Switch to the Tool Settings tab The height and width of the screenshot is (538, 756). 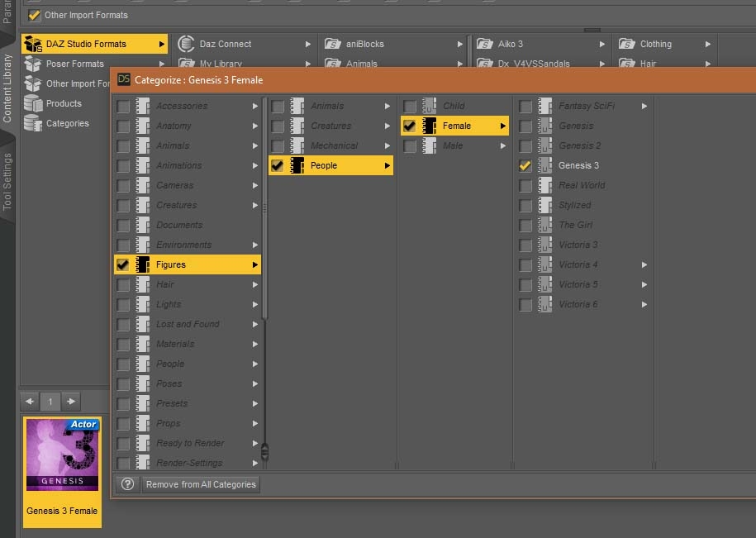click(x=8, y=181)
